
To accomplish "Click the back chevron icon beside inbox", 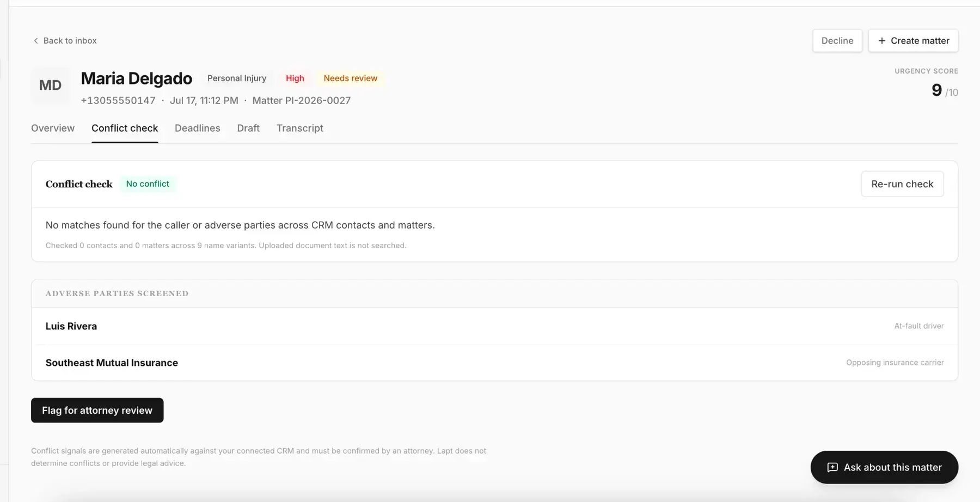I will pyautogui.click(x=36, y=41).
